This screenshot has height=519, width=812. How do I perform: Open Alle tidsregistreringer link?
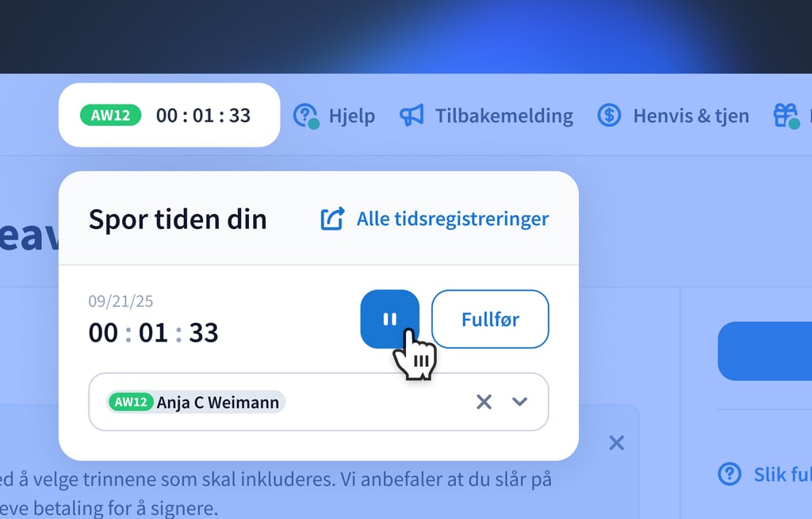[x=453, y=219]
